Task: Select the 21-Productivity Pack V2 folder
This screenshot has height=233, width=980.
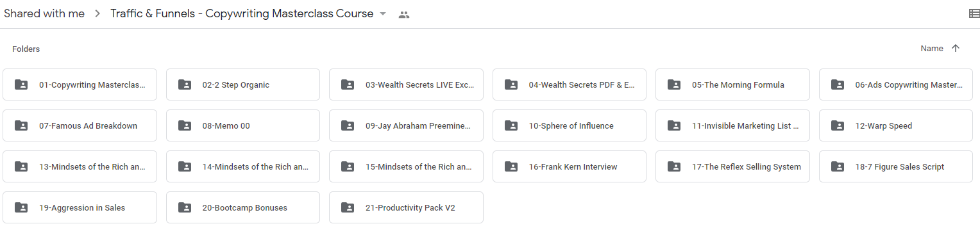Action: pos(406,207)
